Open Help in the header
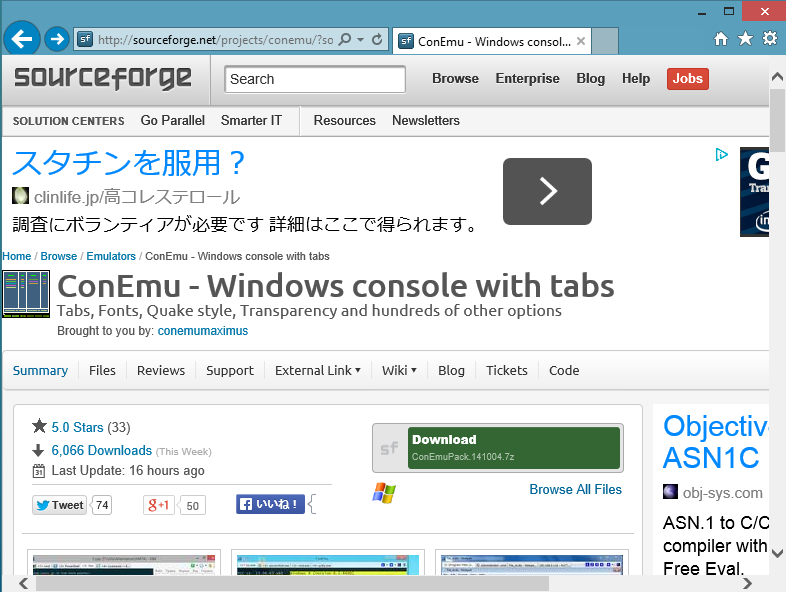 (x=636, y=79)
